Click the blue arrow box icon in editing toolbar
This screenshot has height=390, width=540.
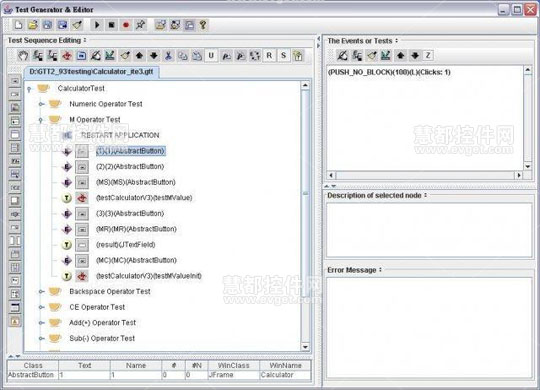click(x=81, y=55)
